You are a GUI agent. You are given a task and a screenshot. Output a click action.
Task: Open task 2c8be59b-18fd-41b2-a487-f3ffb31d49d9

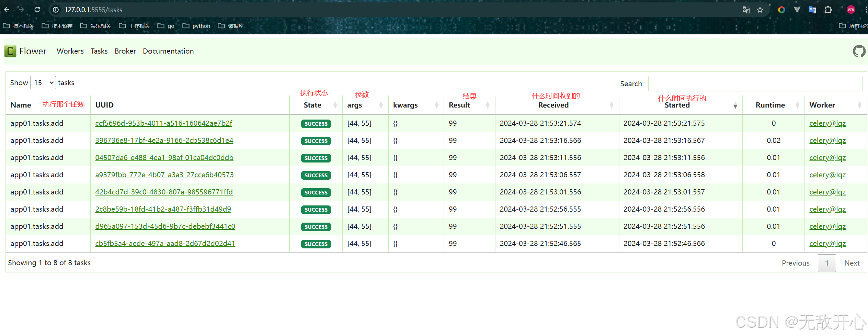point(163,209)
